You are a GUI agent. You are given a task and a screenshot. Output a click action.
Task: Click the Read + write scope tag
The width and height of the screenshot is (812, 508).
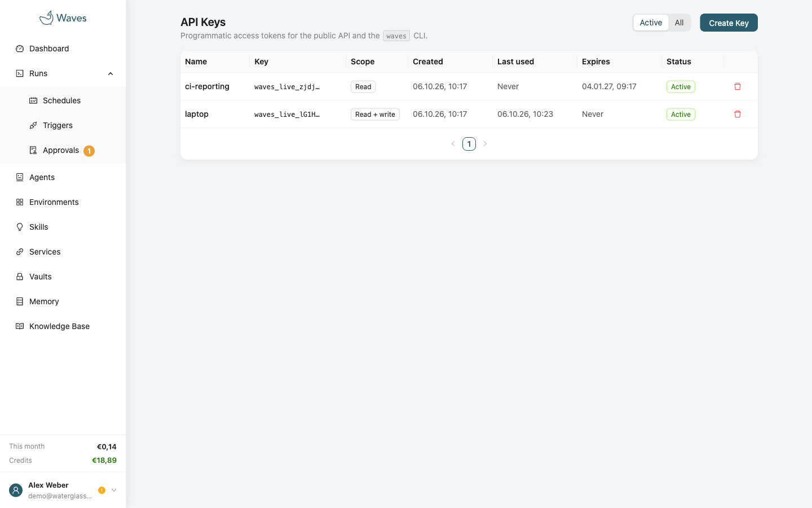375,114
